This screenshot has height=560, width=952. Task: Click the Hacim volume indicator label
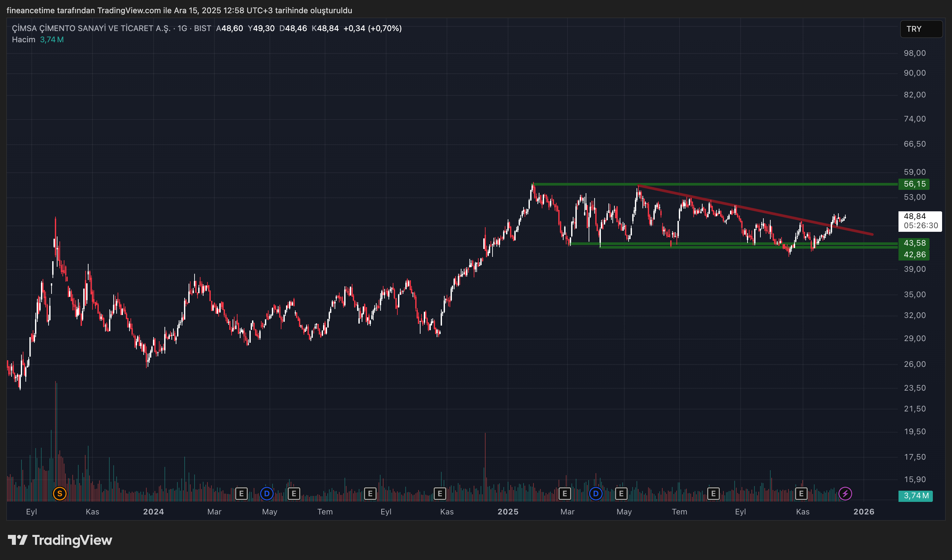point(23,40)
